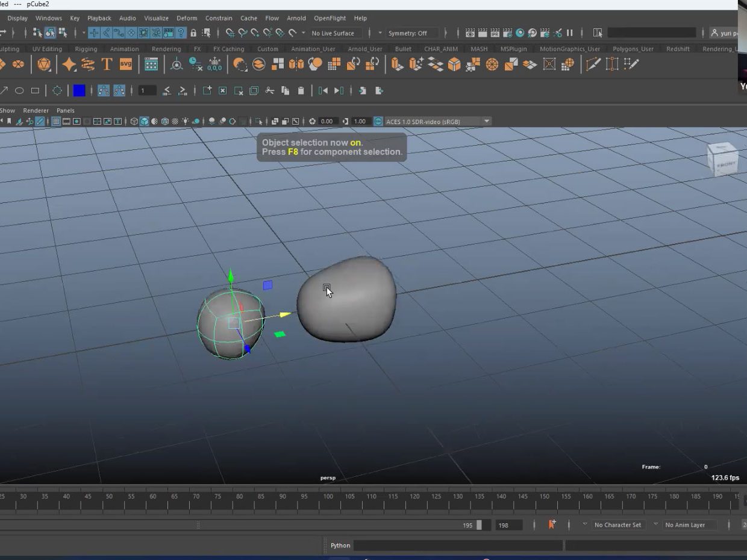747x560 pixels.
Task: Open the Symmetry: Off dropdown
Action: pos(407,33)
